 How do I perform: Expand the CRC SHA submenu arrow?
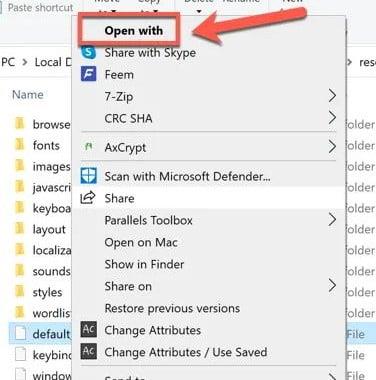[x=332, y=118]
